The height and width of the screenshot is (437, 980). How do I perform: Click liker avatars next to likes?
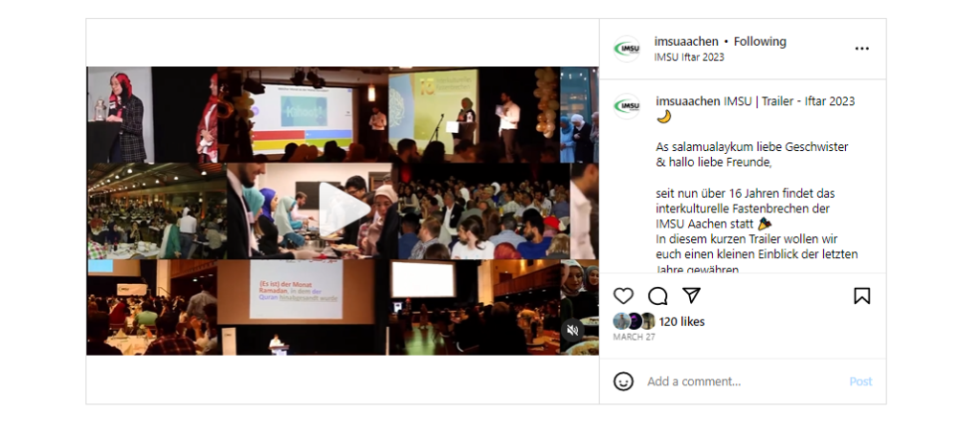coord(634,321)
